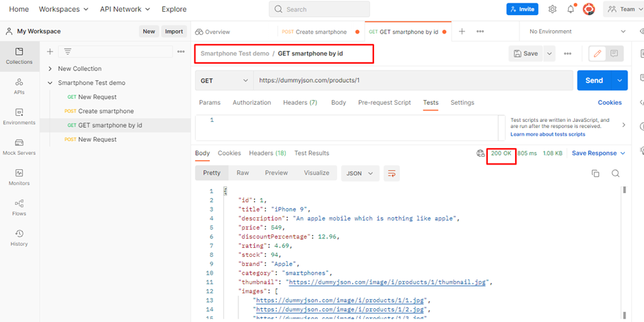Click the Import button

point(174,32)
